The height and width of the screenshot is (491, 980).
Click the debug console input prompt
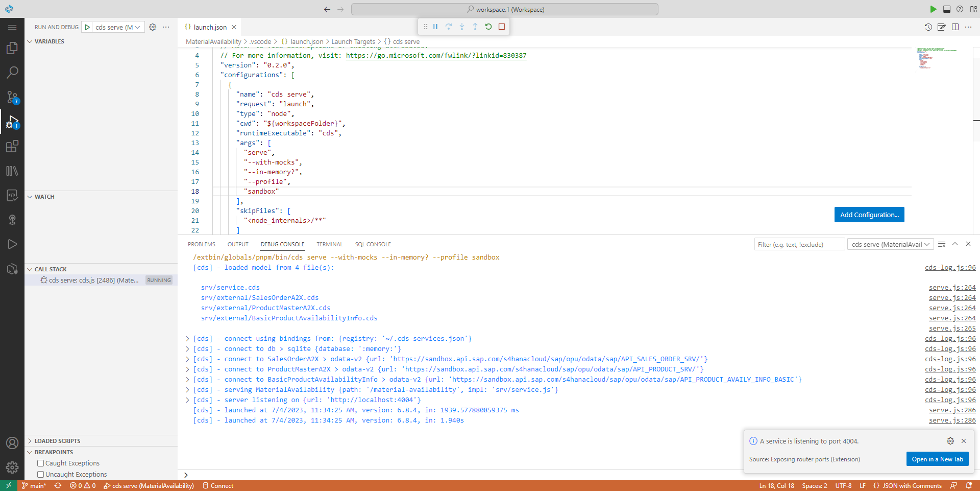(x=577, y=475)
